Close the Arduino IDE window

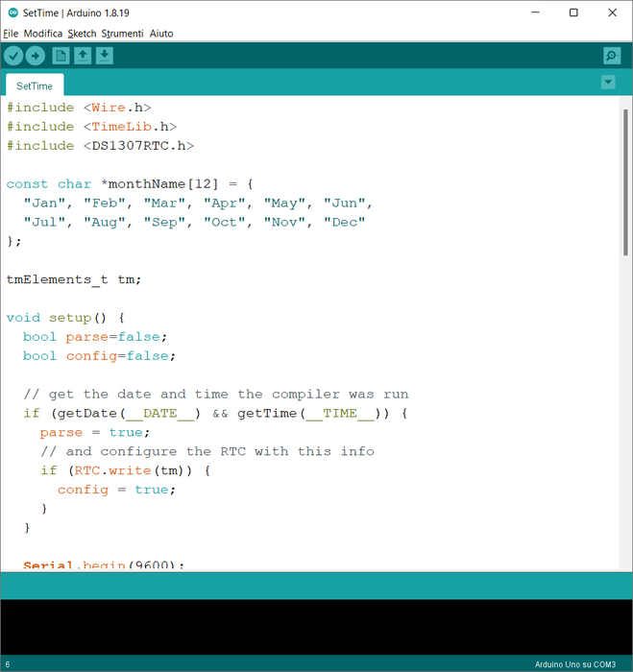[613, 12]
